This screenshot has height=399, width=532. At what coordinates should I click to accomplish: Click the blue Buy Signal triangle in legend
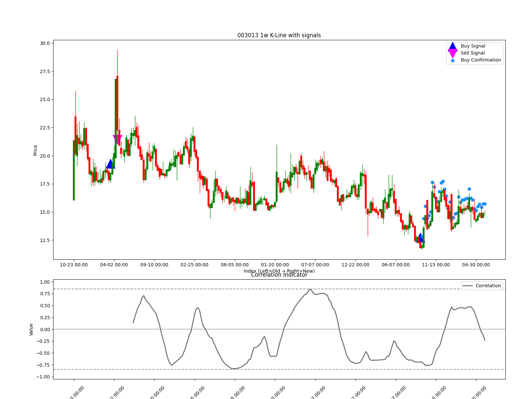(453, 46)
